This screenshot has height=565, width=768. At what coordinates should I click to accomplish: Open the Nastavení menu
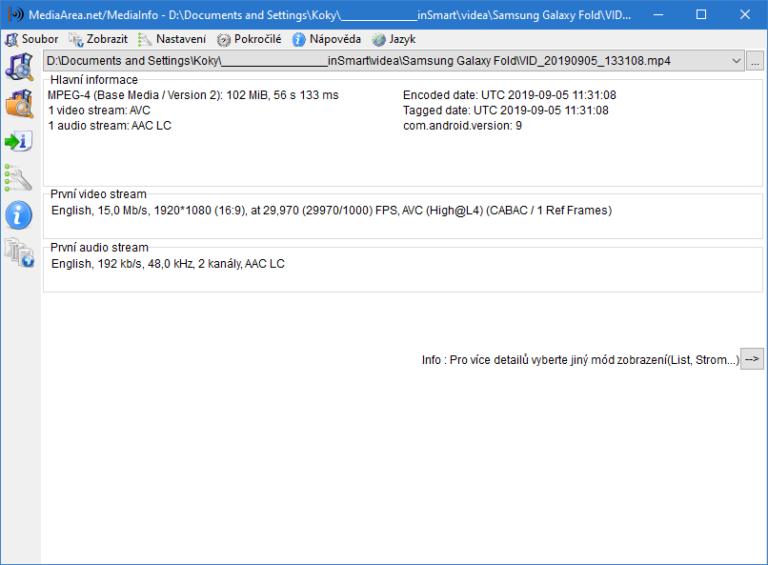[172, 39]
